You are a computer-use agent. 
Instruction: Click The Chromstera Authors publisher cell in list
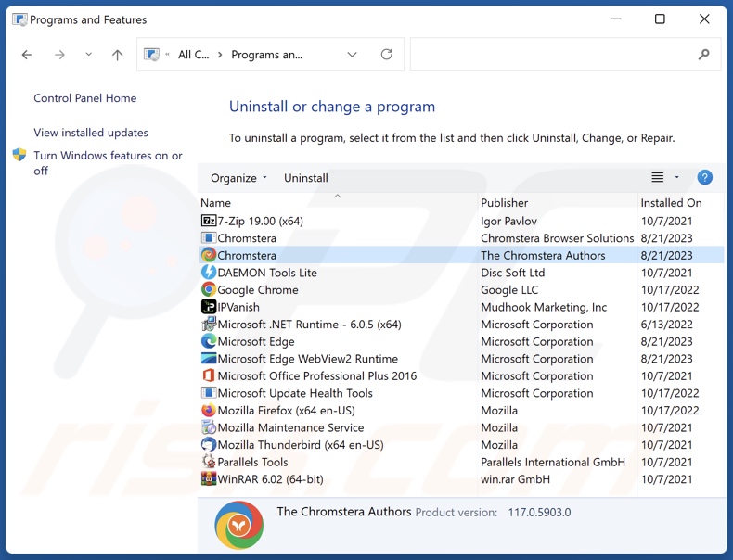(x=543, y=256)
